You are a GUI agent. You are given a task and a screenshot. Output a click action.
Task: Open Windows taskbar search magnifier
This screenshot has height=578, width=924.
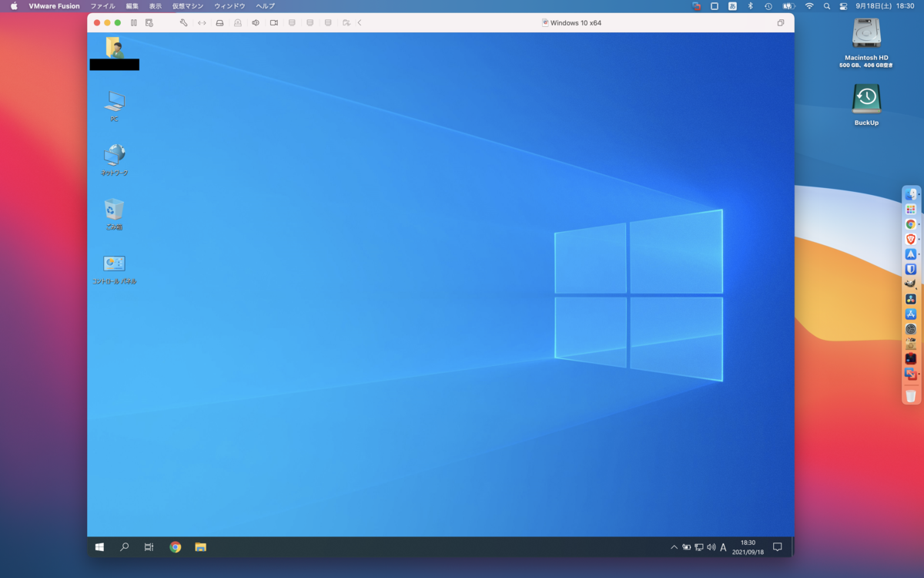124,547
